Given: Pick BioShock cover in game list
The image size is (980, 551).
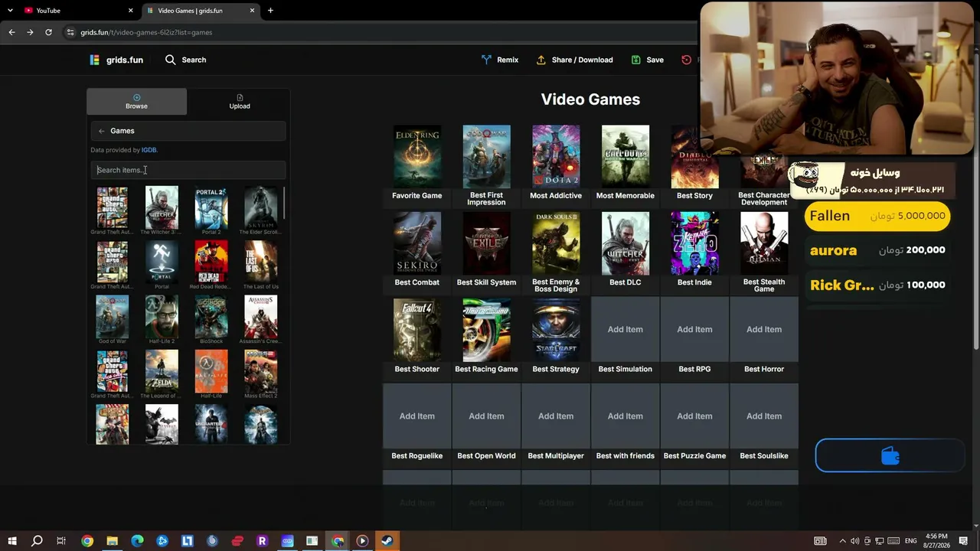Looking at the screenshot, I should (211, 316).
